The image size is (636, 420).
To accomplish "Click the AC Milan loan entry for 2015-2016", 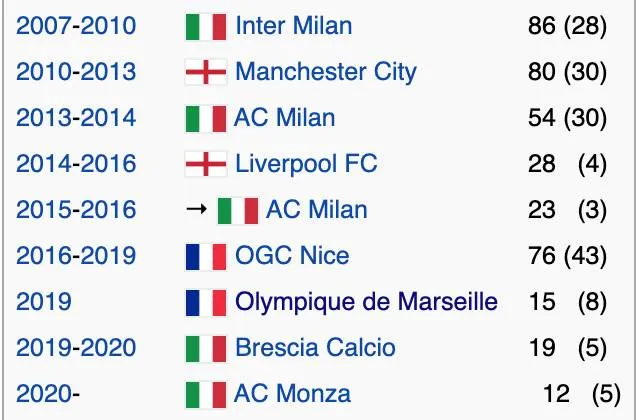I will click(x=316, y=210).
